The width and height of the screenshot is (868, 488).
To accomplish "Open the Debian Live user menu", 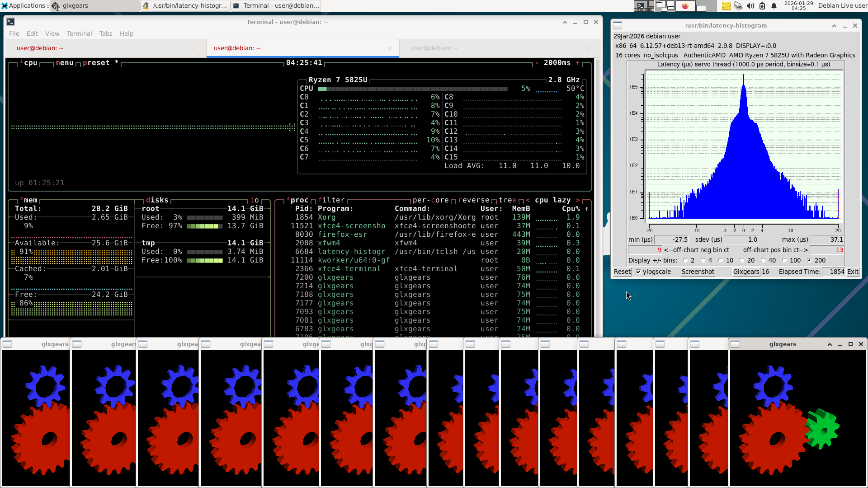I will [842, 6].
